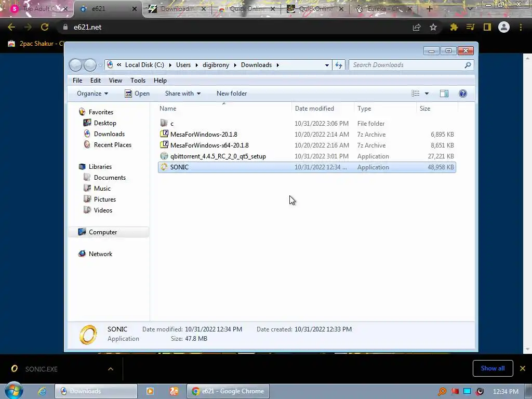Click the Explorer forward navigation button
Image resolution: width=532 pixels, height=399 pixels.
pyautogui.click(x=90, y=65)
